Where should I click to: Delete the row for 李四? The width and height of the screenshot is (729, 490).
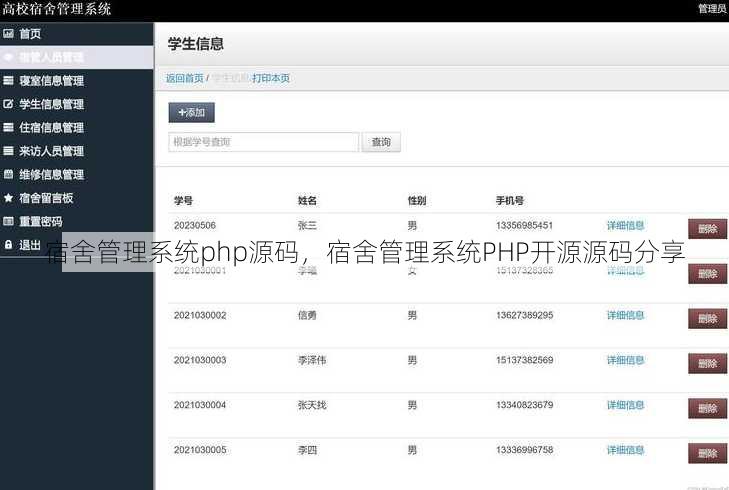tap(708, 453)
